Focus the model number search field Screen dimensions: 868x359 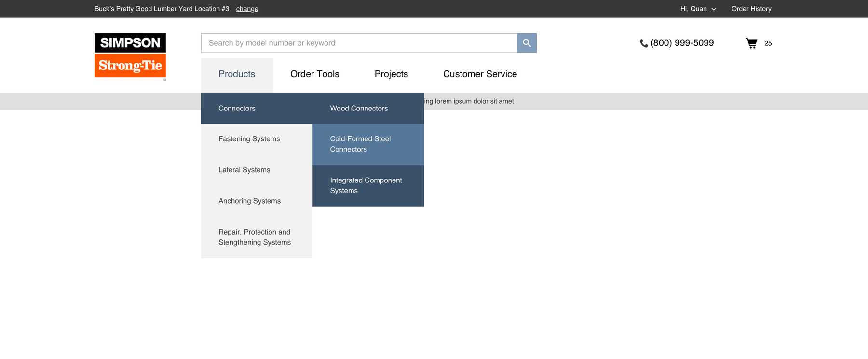point(359,43)
